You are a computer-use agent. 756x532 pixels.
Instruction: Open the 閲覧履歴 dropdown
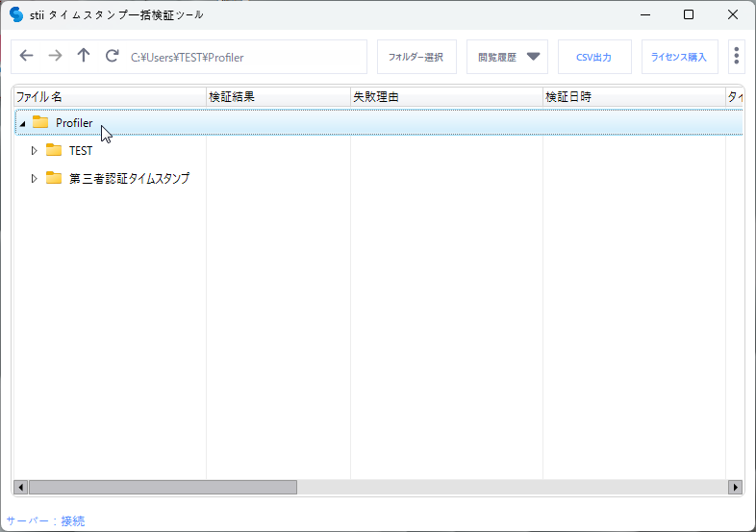pyautogui.click(x=508, y=57)
